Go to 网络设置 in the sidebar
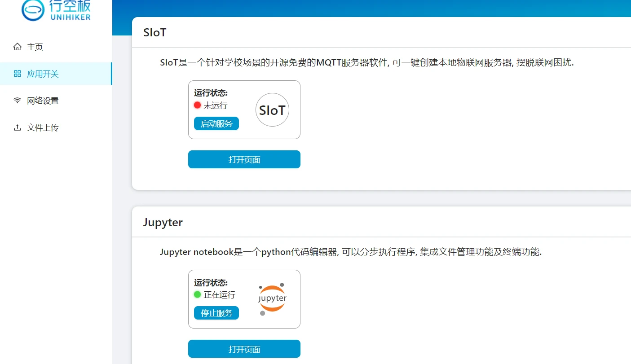This screenshot has height=364, width=631. (56, 101)
